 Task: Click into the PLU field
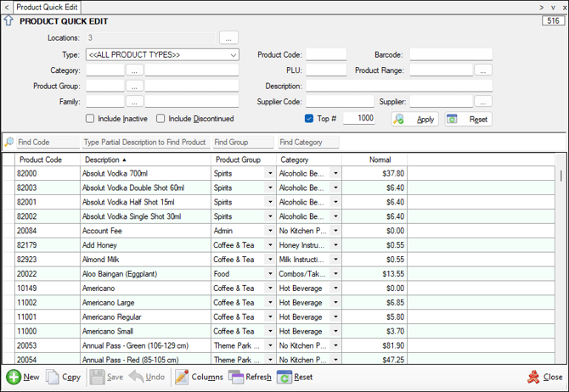coord(326,70)
